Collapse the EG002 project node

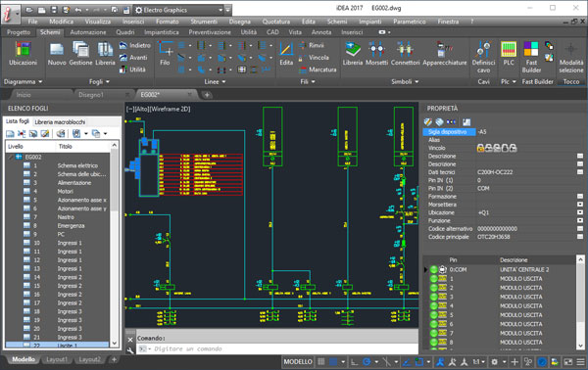coord(10,157)
